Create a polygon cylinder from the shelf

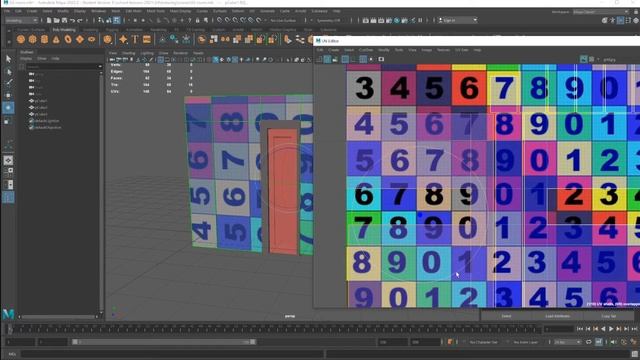pyautogui.click(x=44, y=39)
